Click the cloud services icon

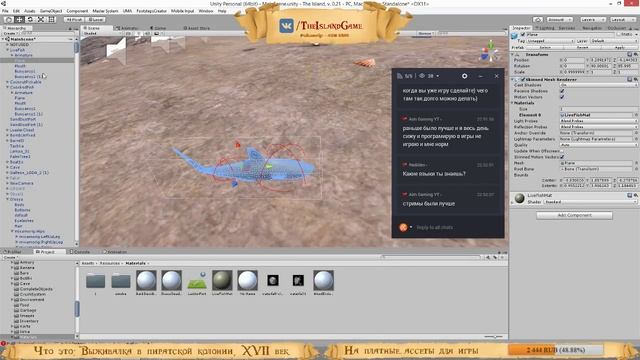click(538, 19)
